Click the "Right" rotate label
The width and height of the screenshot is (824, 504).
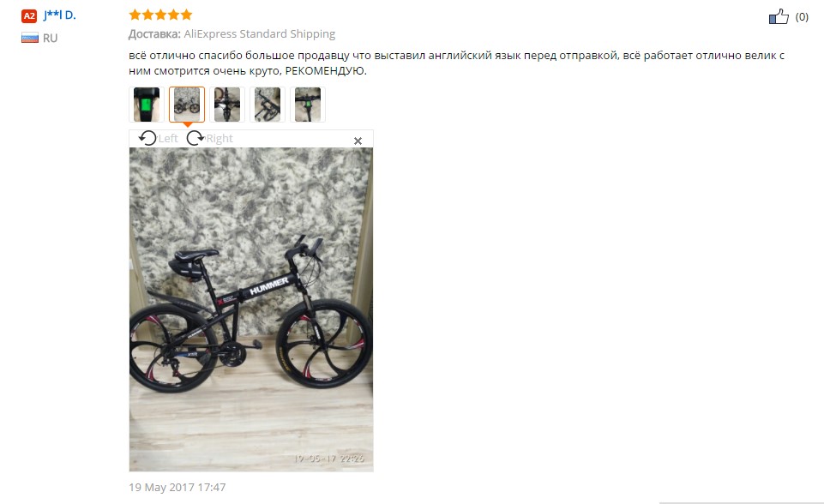(x=220, y=138)
